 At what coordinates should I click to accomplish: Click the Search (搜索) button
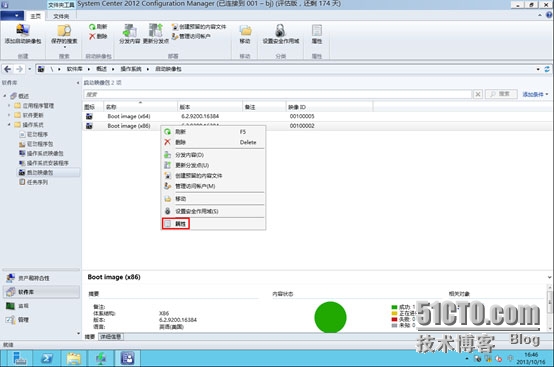coord(501,94)
